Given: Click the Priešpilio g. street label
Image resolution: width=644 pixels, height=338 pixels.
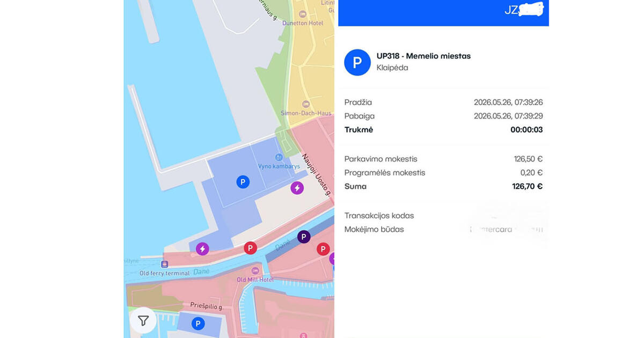Looking at the screenshot, I should (x=207, y=306).
